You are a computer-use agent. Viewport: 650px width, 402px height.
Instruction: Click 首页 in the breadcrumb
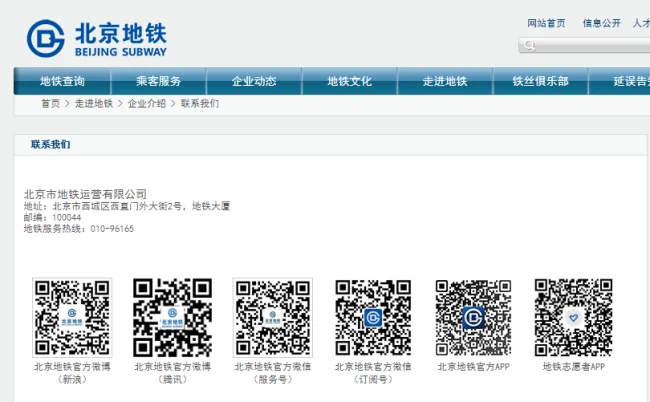[x=50, y=104]
